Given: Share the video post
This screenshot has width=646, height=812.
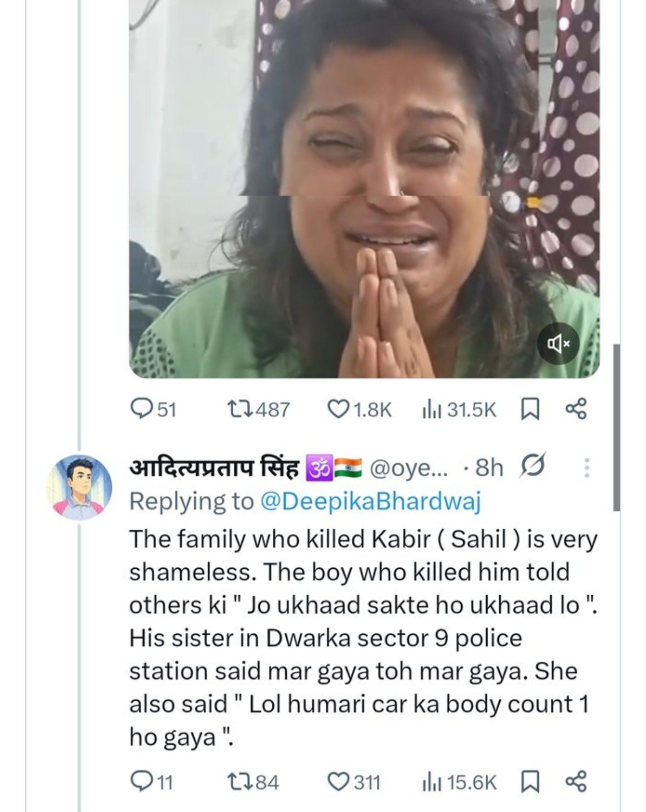Looking at the screenshot, I should point(576,409).
